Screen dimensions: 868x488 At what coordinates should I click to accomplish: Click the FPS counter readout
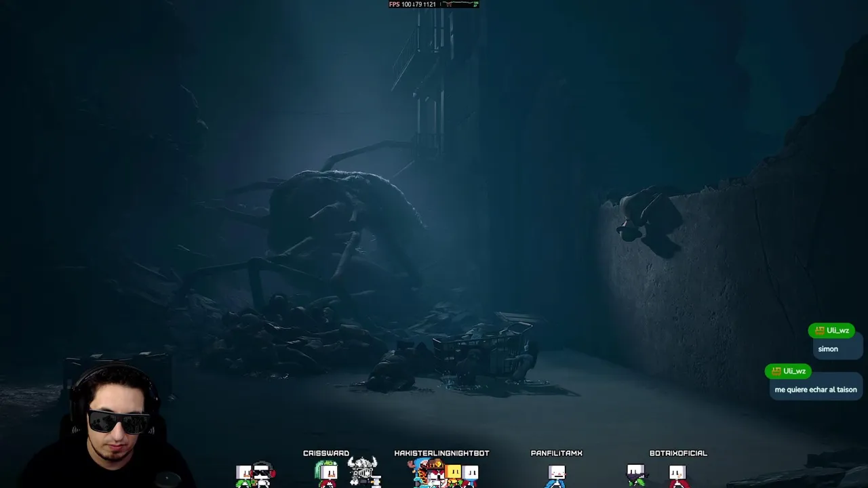412,4
